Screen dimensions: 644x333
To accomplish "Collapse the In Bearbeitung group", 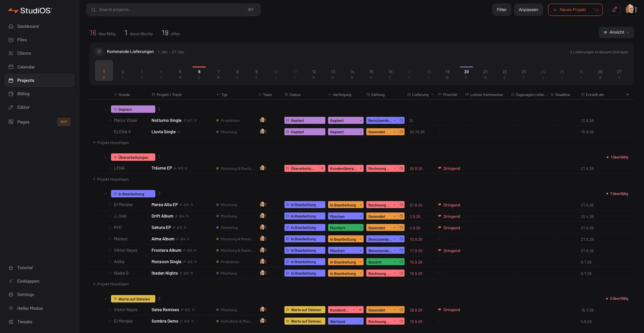I will click(x=105, y=194).
